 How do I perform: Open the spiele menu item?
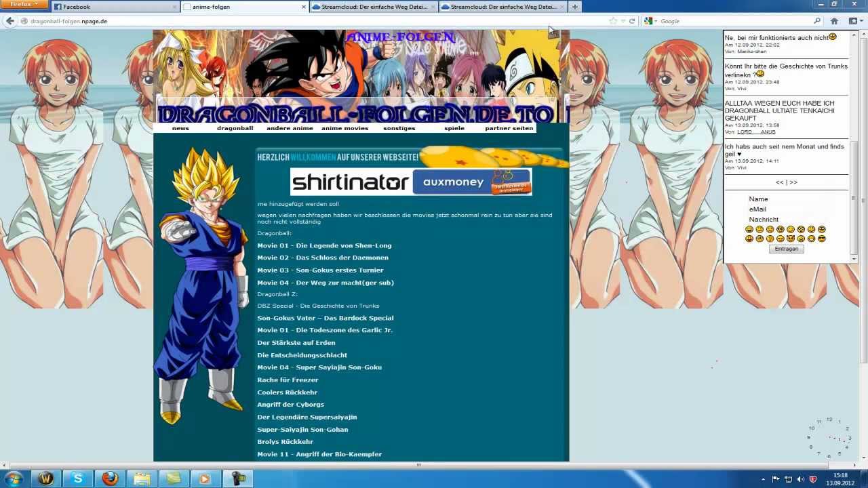454,128
